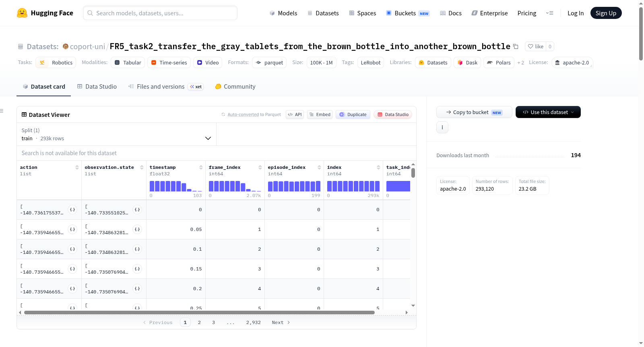Expand observation.state JSON in the timestamp 0.2 row
644x347 pixels.
(x=137, y=289)
